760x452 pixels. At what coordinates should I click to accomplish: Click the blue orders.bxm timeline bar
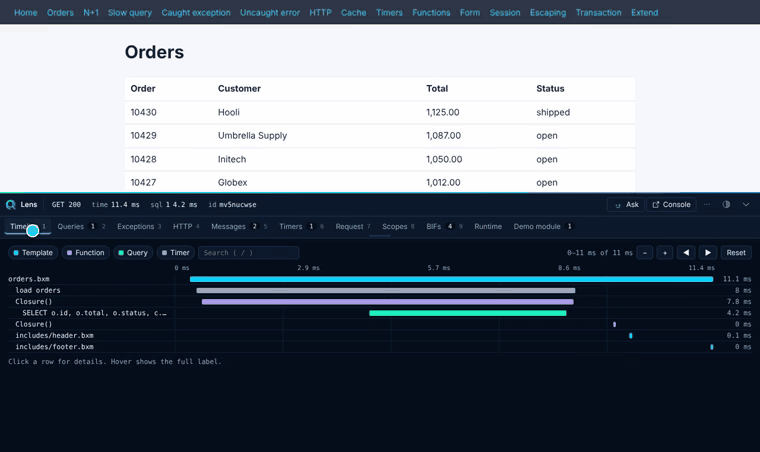(451, 279)
